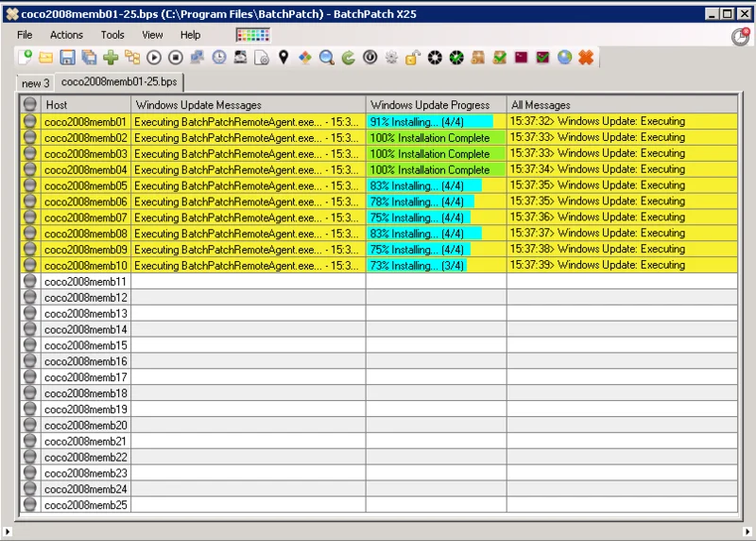756x541 pixels.
Task: Click the box with green checkmark icon
Action: click(x=500, y=58)
